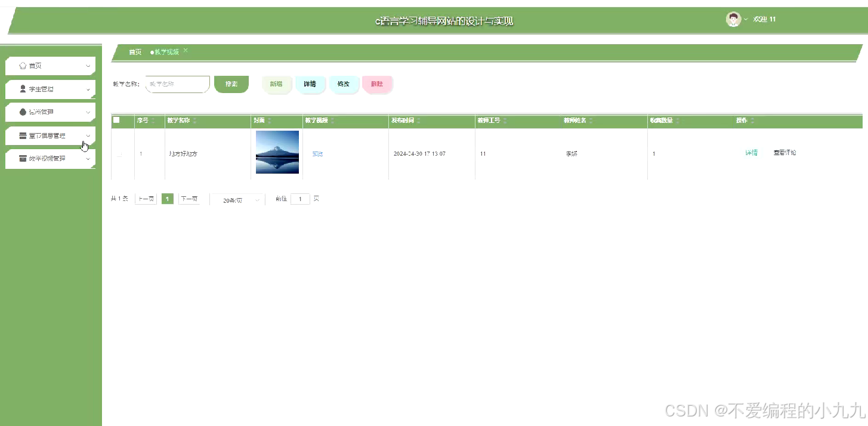Click the archive-box icon for 教学视频管理
Image resolution: width=868 pixels, height=426 pixels.
point(23,159)
